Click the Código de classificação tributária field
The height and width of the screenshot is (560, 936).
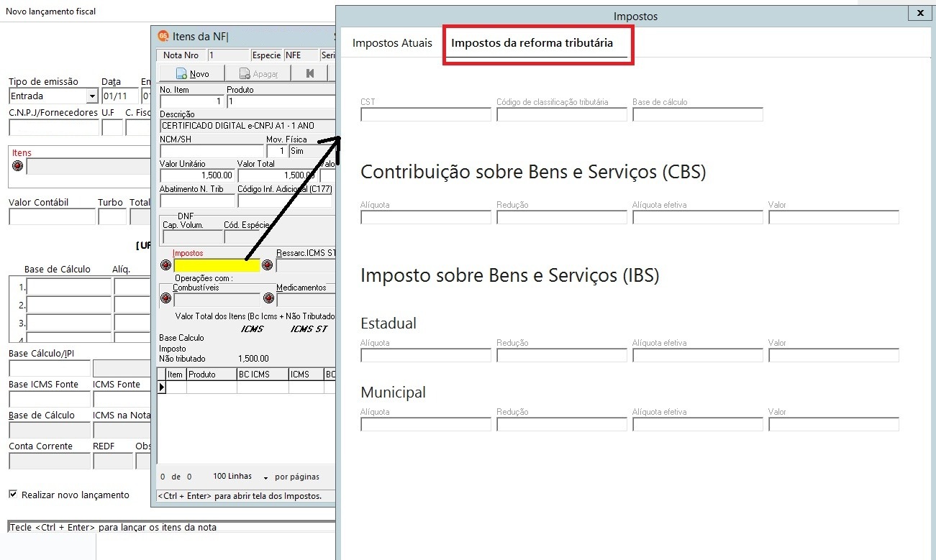[x=562, y=114]
